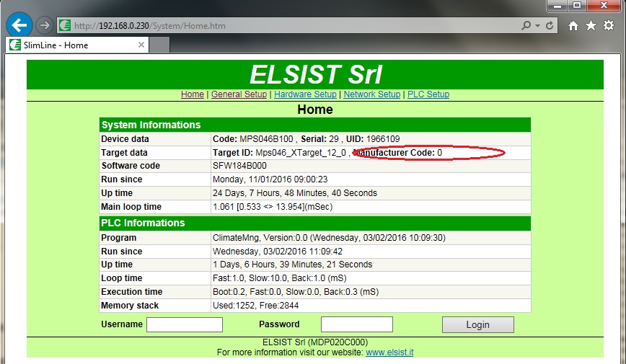The width and height of the screenshot is (626, 364).
Task: Click the browser forward arrow button
Action: pos(44,25)
